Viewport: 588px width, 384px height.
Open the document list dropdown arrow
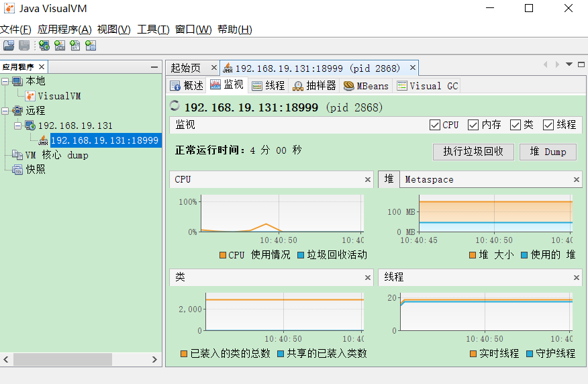(569, 64)
